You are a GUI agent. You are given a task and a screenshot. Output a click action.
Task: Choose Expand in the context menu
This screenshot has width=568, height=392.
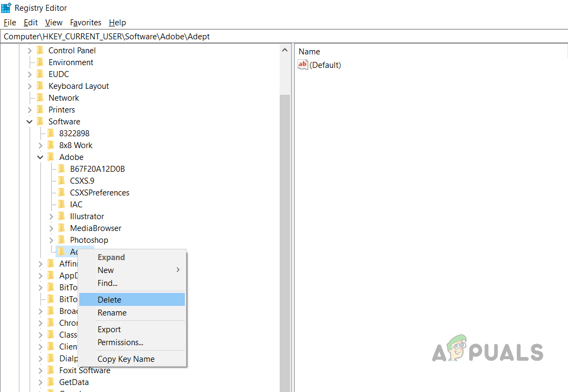pos(132,257)
